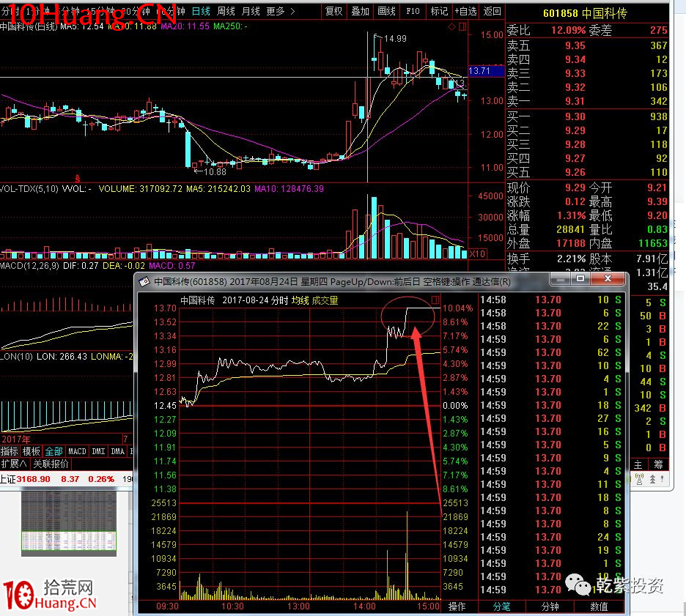The image size is (686, 616).
Task: Switch sub-chart to MACD indicator
Action: 77,451
